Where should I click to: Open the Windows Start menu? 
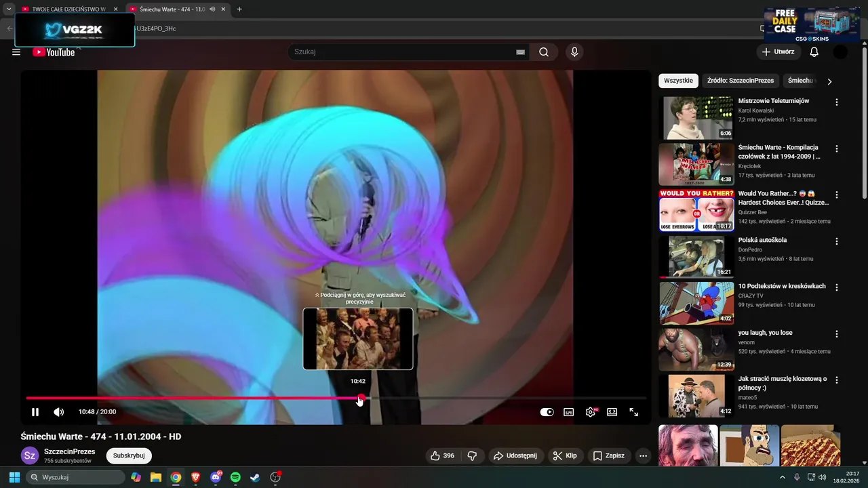click(x=14, y=477)
